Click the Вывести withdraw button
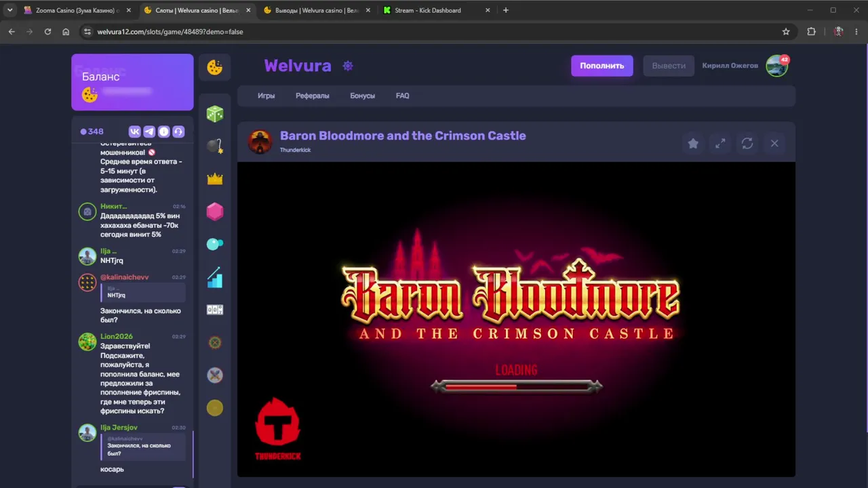Viewport: 868px width, 488px height. point(669,66)
